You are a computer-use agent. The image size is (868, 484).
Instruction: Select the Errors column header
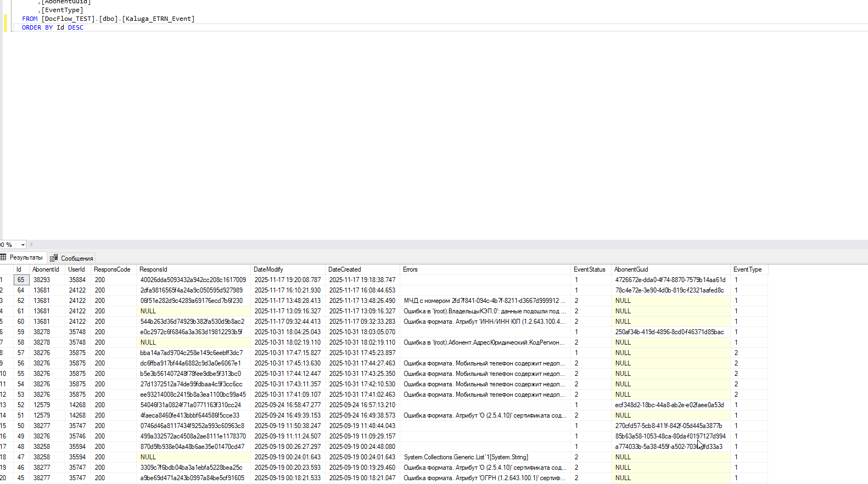(x=485, y=269)
